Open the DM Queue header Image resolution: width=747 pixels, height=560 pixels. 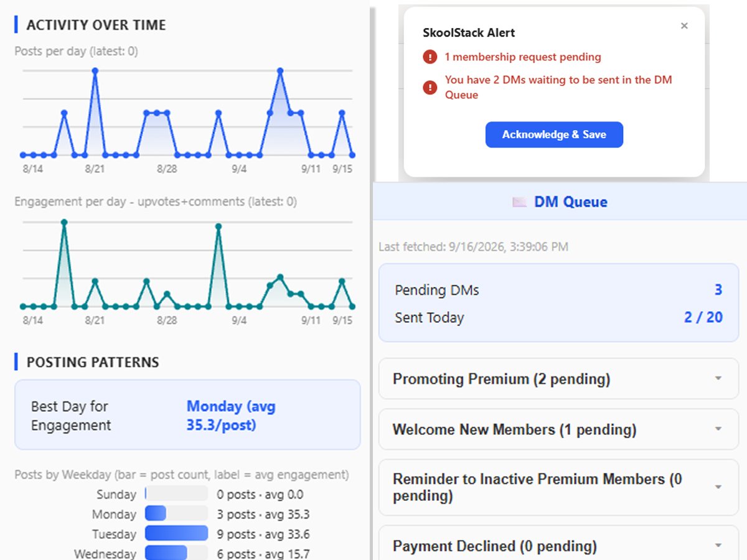point(560,202)
